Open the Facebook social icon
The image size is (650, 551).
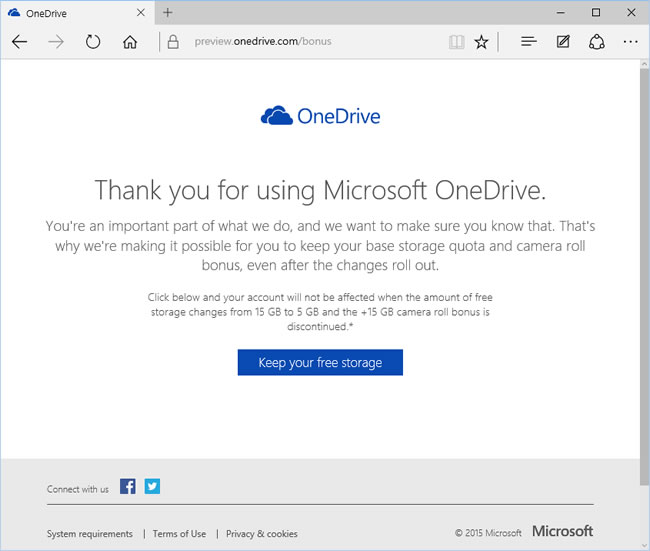[128, 487]
